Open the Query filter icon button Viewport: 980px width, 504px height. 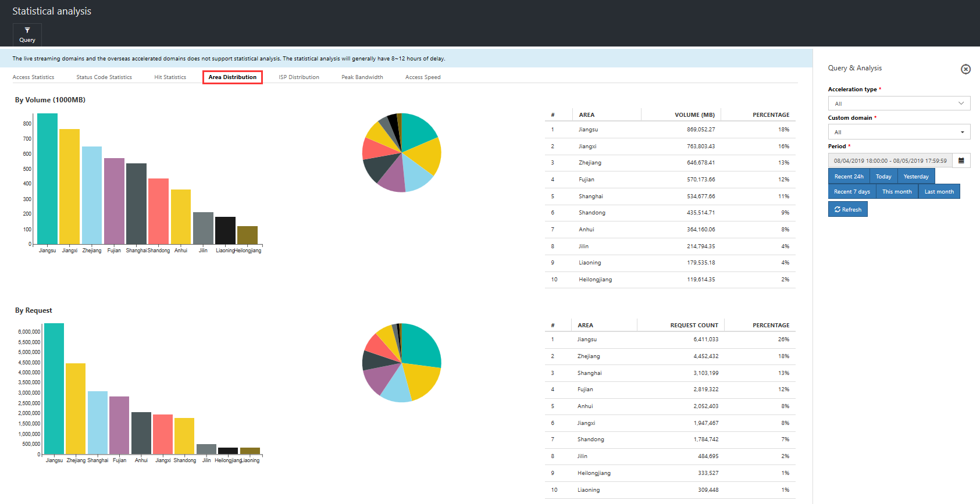point(27,35)
